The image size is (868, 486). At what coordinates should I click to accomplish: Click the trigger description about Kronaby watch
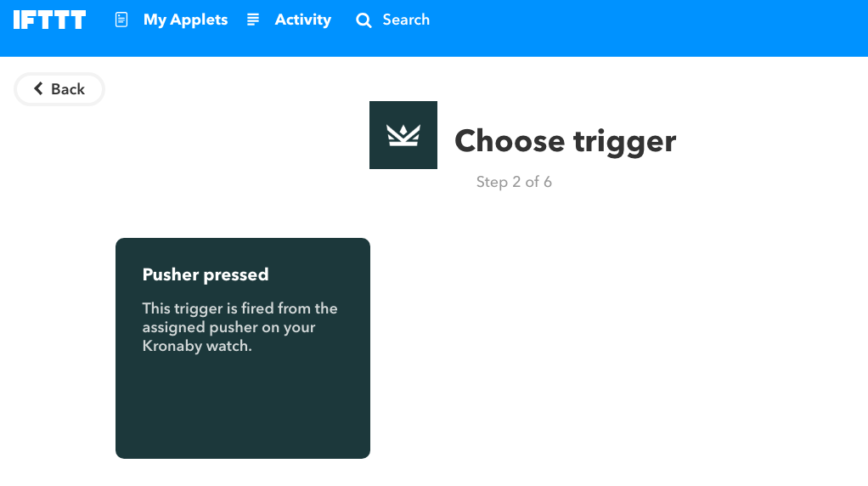pos(240,327)
